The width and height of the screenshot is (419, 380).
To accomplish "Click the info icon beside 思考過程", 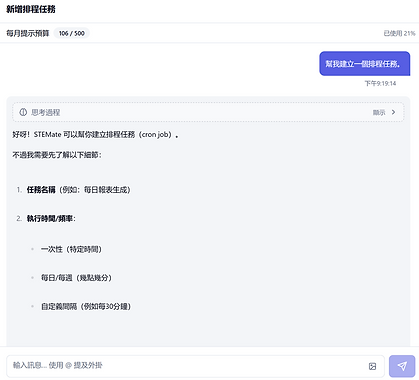I will pyautogui.click(x=23, y=112).
